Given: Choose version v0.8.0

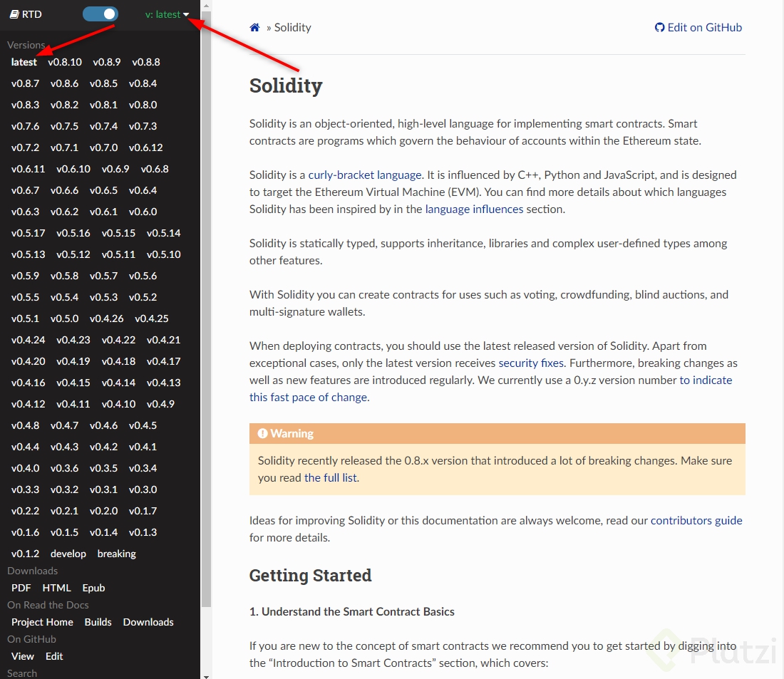Looking at the screenshot, I should tap(143, 105).
